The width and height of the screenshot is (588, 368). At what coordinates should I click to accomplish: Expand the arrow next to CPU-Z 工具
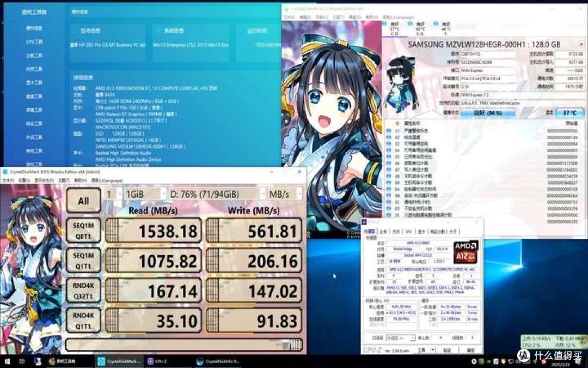pyautogui.click(x=433, y=350)
